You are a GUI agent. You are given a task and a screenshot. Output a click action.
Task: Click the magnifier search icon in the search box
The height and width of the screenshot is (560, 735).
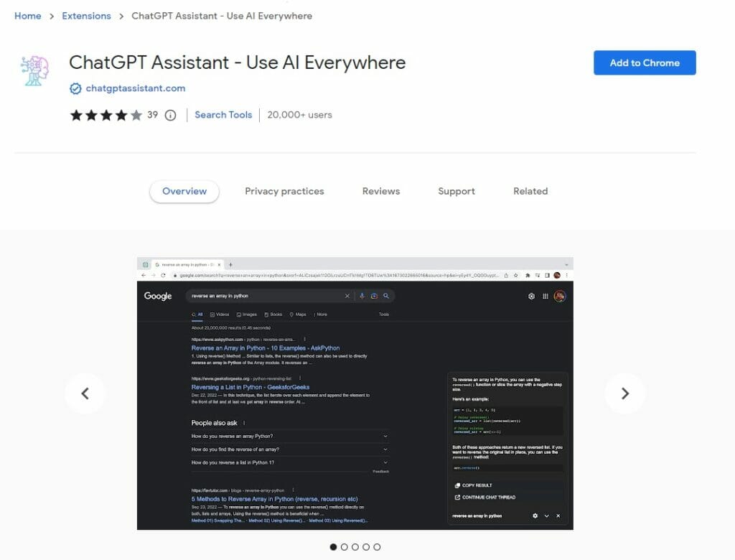point(386,296)
